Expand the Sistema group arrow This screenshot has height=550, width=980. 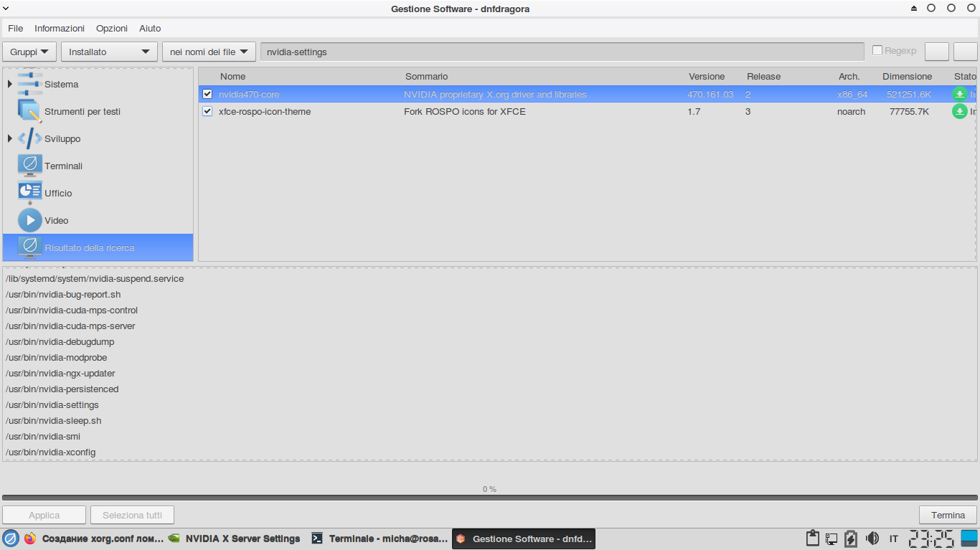tap(9, 84)
